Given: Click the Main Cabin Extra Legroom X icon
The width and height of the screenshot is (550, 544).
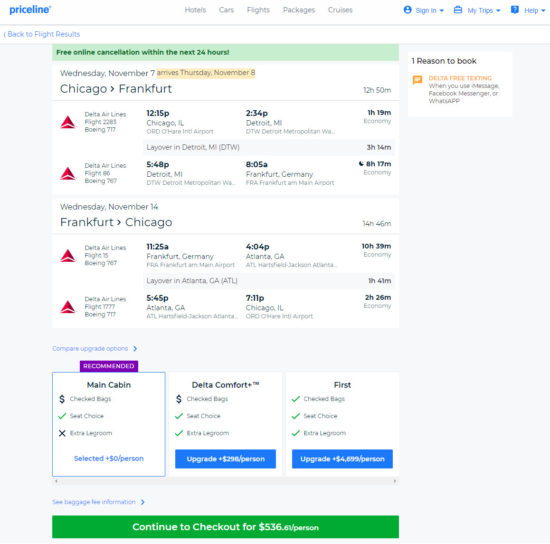Looking at the screenshot, I should [x=62, y=433].
